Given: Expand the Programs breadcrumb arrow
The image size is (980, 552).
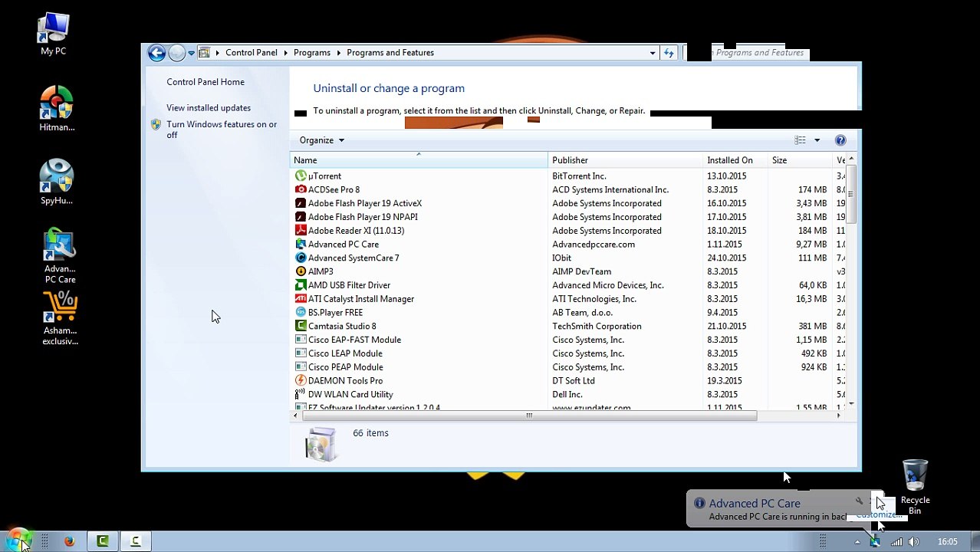Looking at the screenshot, I should point(338,53).
